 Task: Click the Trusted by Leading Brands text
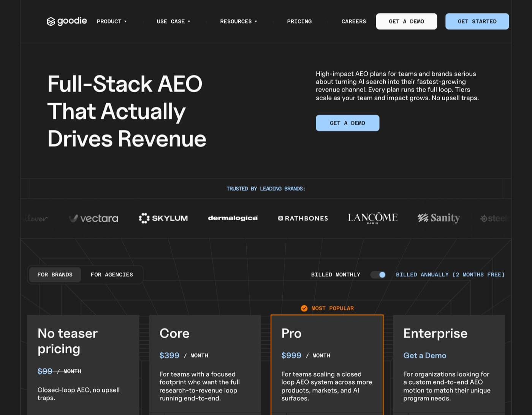tap(266, 189)
